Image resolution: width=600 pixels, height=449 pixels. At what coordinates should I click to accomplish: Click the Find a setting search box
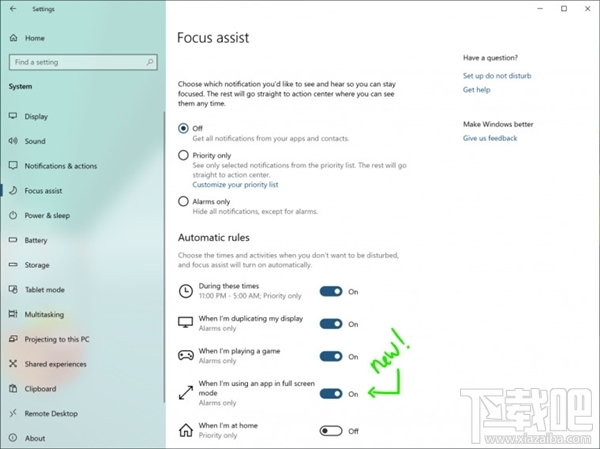[x=80, y=62]
